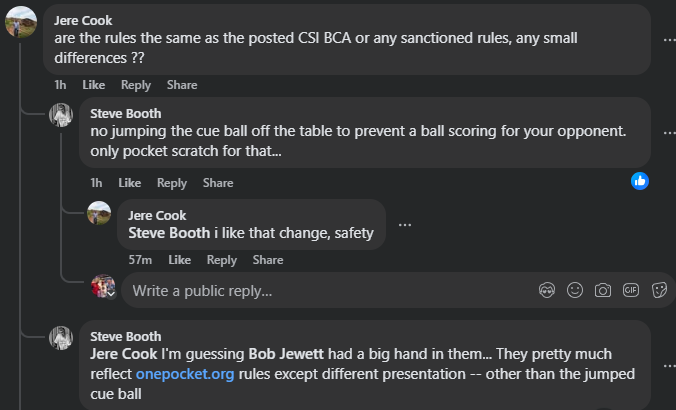Open the Steve Booth mention in Jere's reply
This screenshot has width=676, height=410.
pos(170,233)
